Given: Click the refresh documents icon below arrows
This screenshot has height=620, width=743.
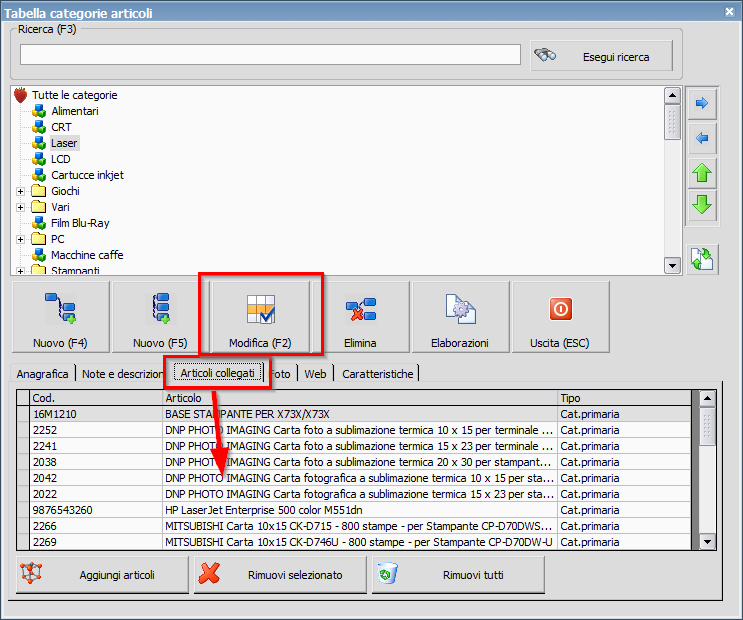Looking at the screenshot, I should coord(702,259).
